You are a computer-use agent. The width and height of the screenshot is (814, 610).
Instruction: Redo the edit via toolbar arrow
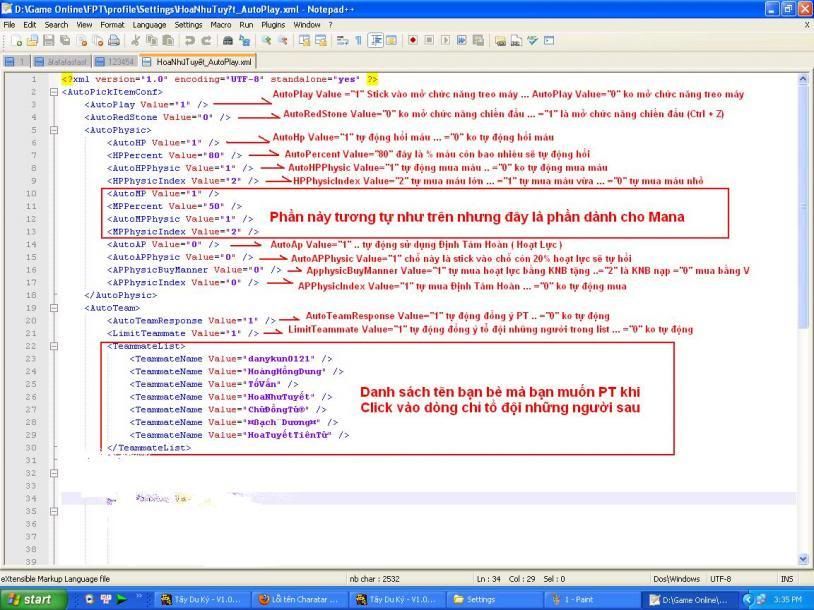[206, 40]
